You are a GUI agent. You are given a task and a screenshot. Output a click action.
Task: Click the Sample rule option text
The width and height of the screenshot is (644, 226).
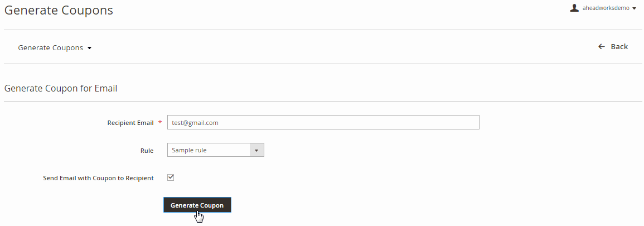[190, 150]
